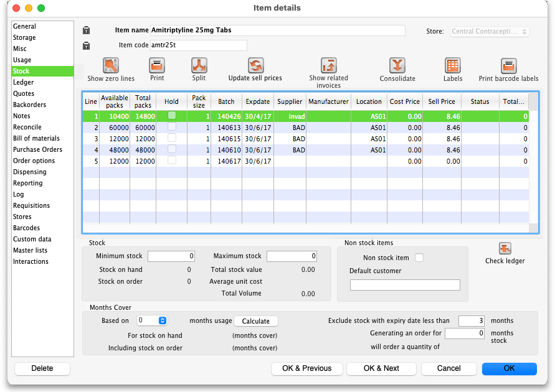The image size is (555, 392).
Task: Open the Store dropdown
Action: pos(490,32)
